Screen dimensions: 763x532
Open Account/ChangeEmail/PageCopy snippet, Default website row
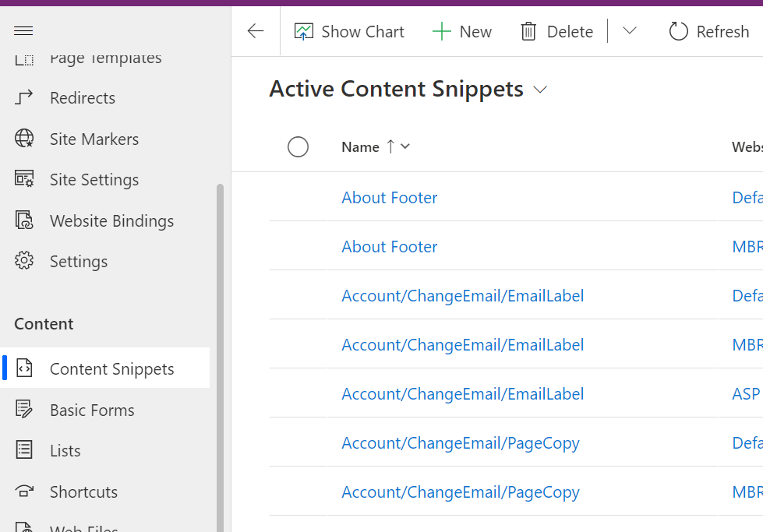click(461, 443)
